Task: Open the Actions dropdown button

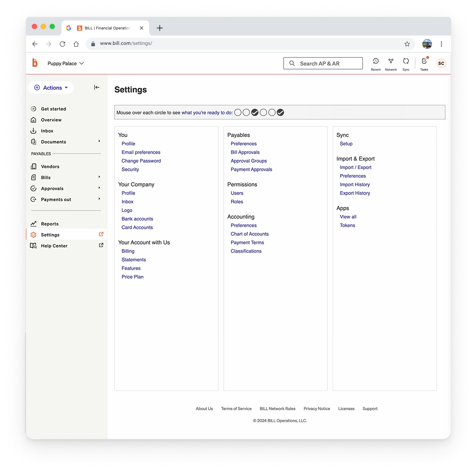Action: (51, 88)
